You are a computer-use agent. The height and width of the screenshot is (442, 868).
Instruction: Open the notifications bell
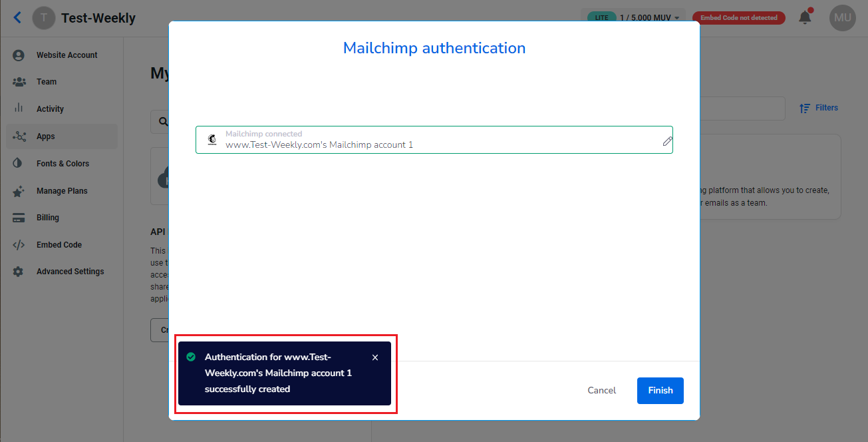click(805, 17)
